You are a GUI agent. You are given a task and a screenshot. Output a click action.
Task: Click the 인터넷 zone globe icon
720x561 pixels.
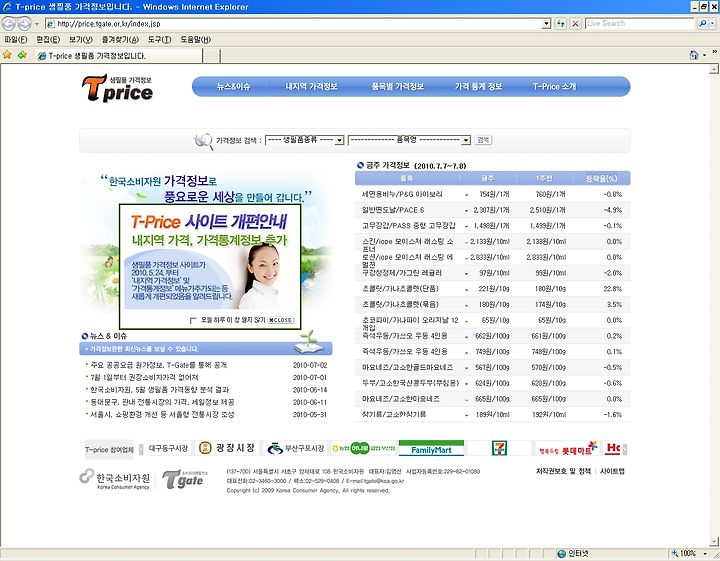coord(561,554)
